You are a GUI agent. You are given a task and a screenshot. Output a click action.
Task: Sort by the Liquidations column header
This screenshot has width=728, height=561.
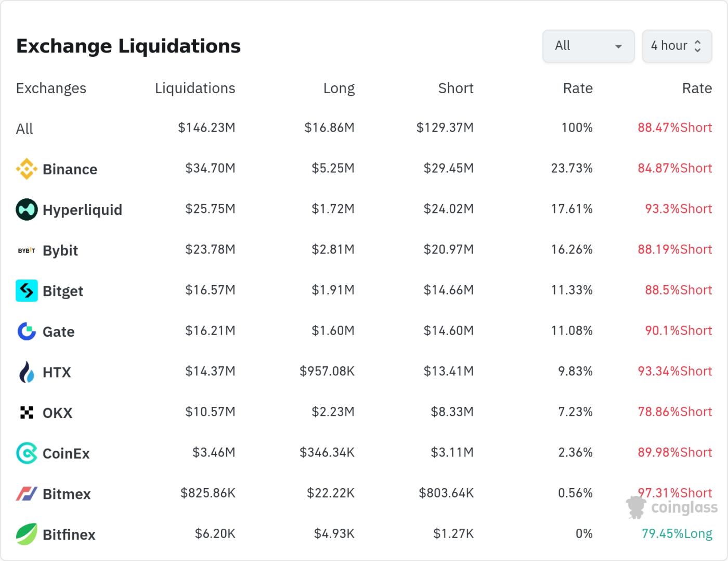(x=195, y=88)
